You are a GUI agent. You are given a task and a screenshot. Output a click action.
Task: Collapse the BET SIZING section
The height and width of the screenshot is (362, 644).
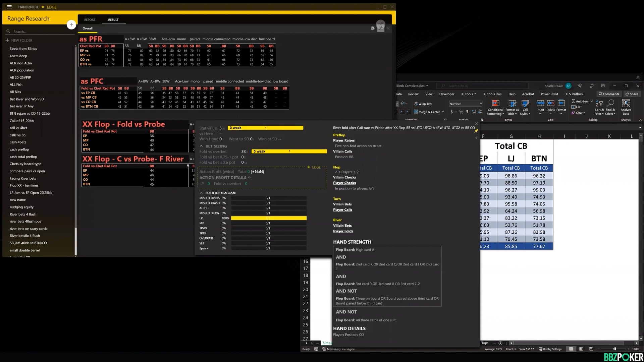click(201, 146)
